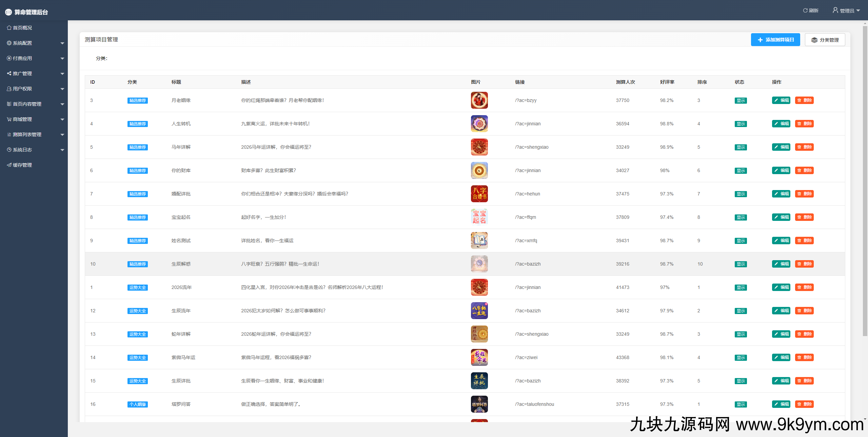Go to 首页概况 home overview

[22, 28]
